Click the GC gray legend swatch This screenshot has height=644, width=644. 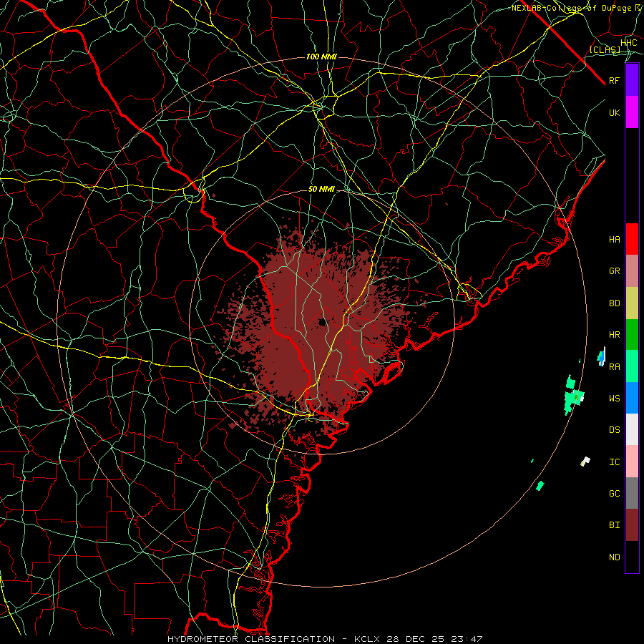[632, 493]
